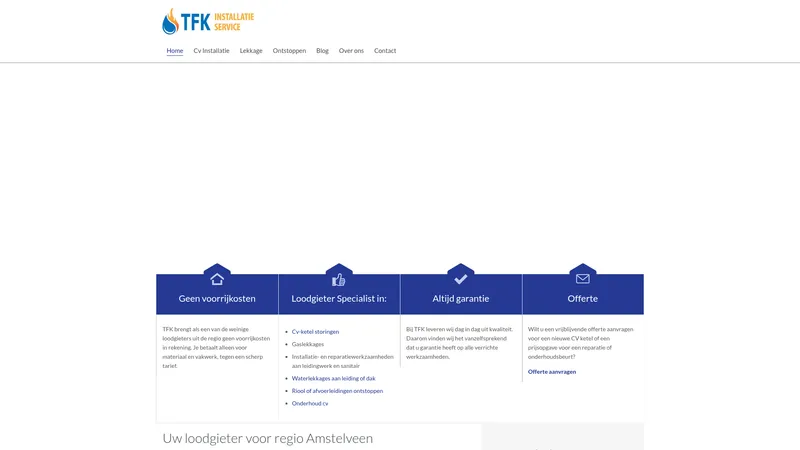Click the envelope icon above Offerte
The height and width of the screenshot is (450, 800).
click(583, 279)
